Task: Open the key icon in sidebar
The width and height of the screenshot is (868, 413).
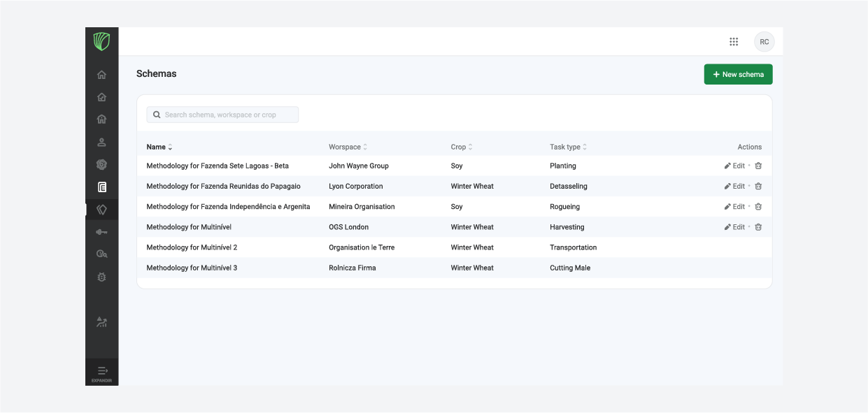Action: [101, 232]
